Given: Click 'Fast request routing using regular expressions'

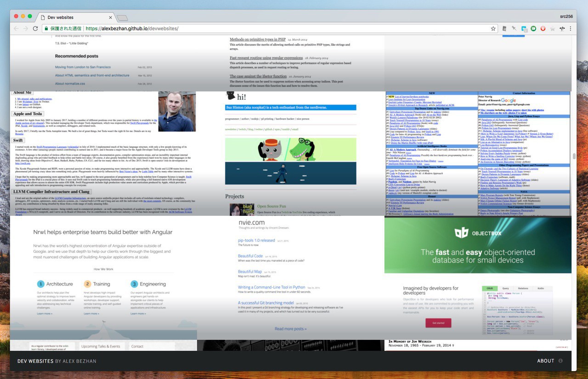Looking at the screenshot, I should point(266,58).
